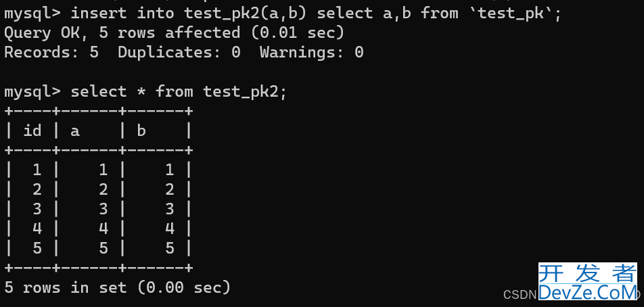Image resolution: width=644 pixels, height=307 pixels.
Task: Click the "5 rows in set" result line
Action: pyautogui.click(x=118, y=287)
